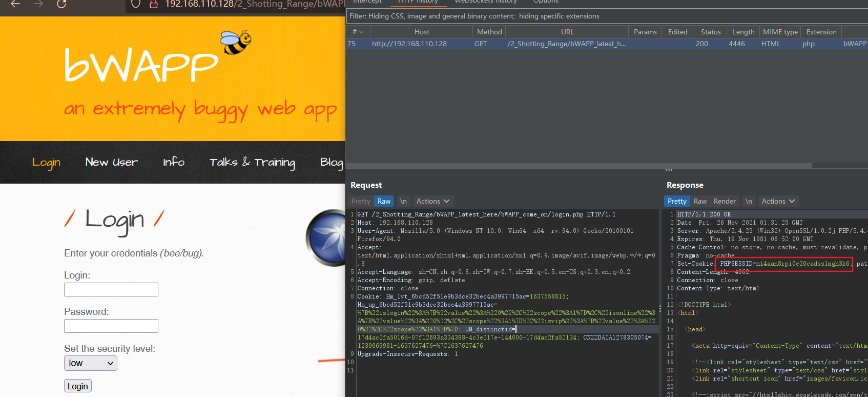Open Talks & Training nav item
The height and width of the screenshot is (397, 868).
click(x=252, y=162)
